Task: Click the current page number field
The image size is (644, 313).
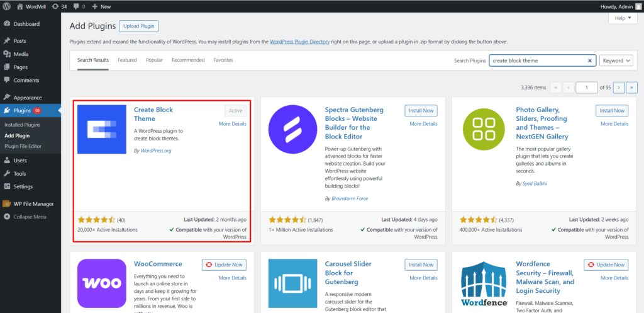Action: [x=587, y=87]
